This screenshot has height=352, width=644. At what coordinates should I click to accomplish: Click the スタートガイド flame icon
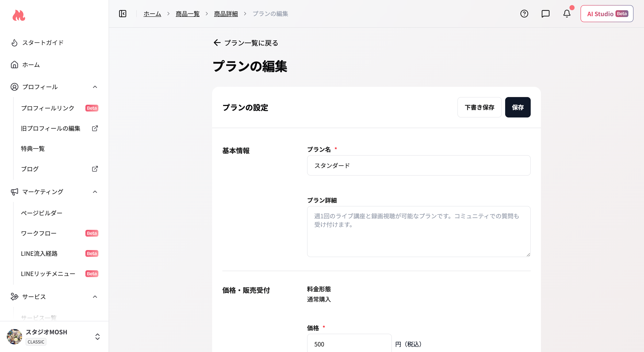pyautogui.click(x=14, y=43)
